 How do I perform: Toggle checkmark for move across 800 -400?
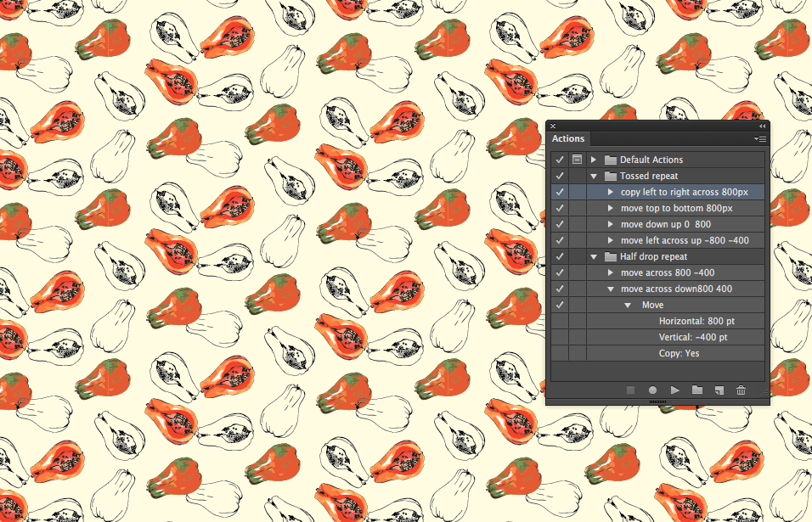pos(559,272)
